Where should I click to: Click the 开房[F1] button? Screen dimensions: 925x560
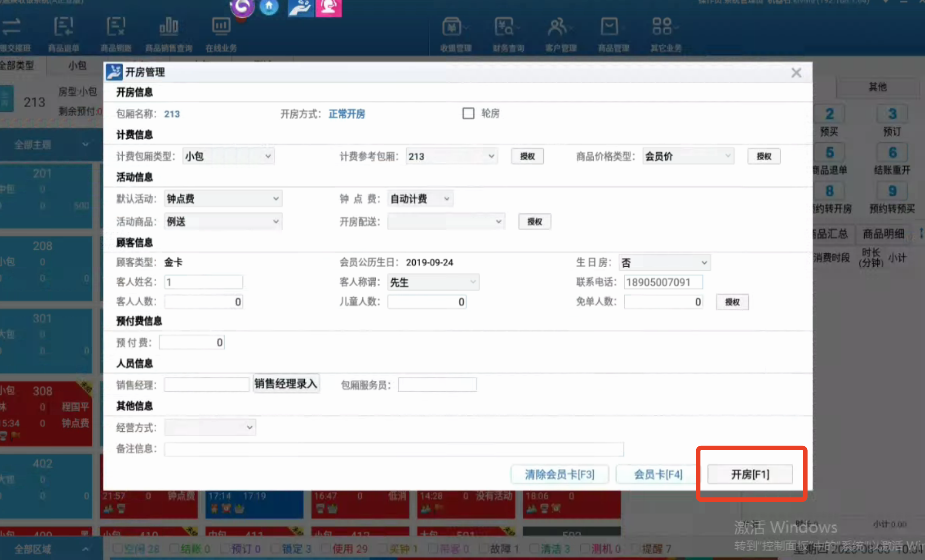(750, 474)
